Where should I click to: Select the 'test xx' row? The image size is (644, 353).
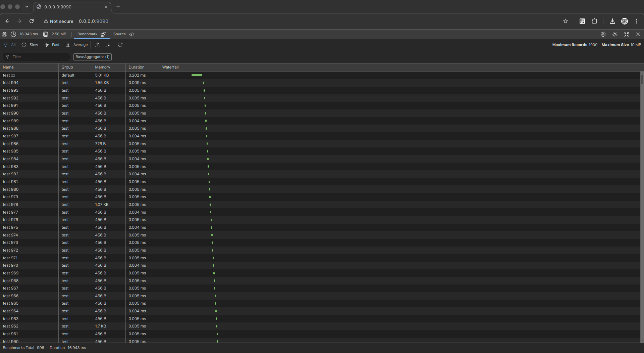(x=320, y=75)
